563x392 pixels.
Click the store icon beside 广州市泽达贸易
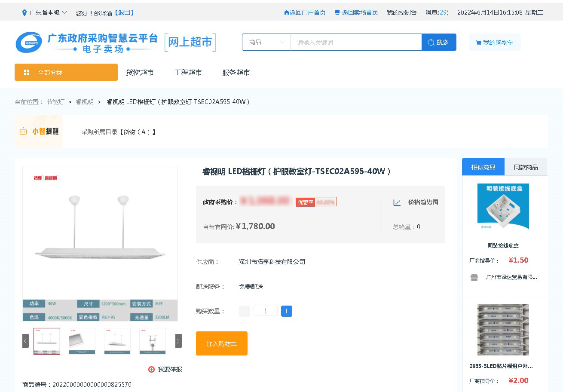474,277
